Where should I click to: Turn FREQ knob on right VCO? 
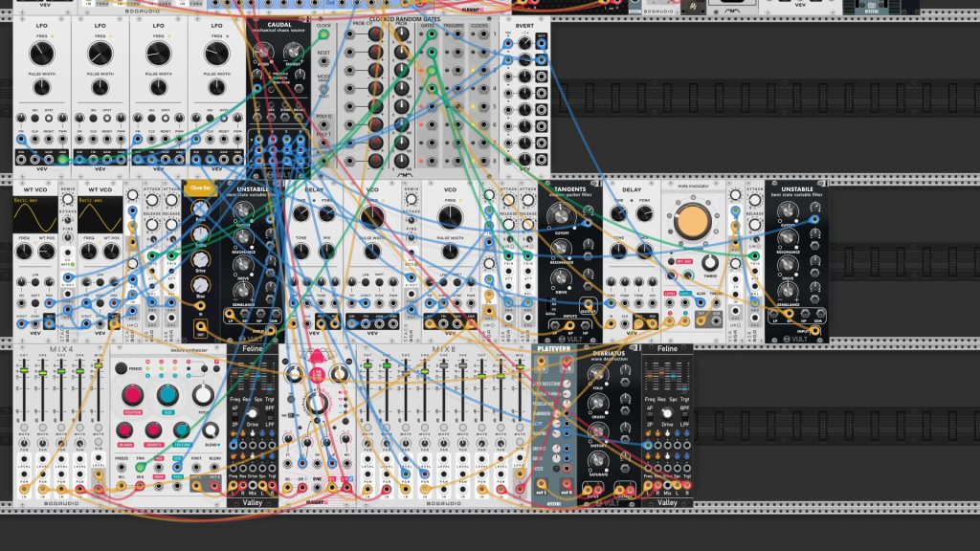(450, 217)
